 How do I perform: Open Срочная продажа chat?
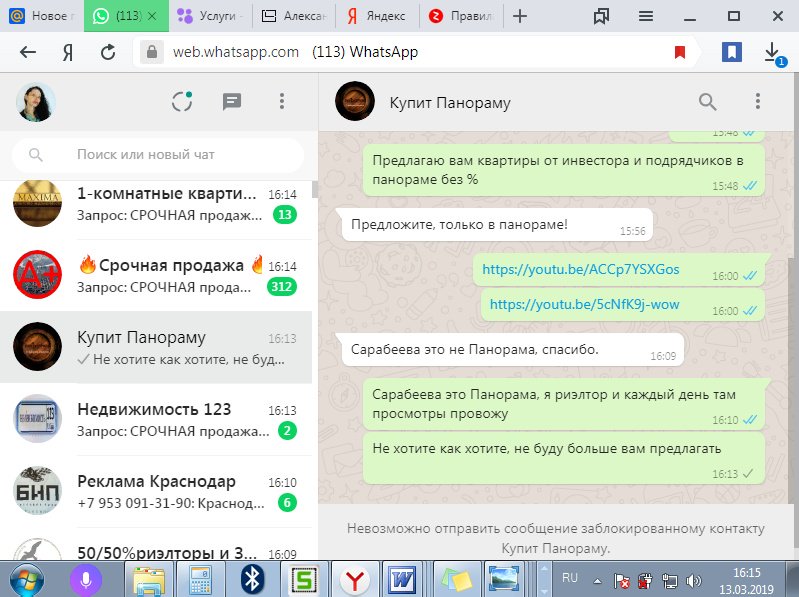pyautogui.click(x=156, y=276)
